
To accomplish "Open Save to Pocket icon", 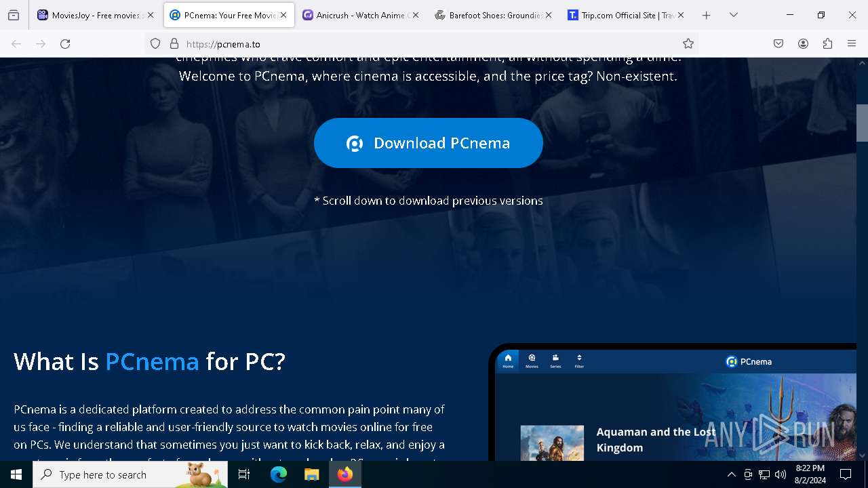I will coord(778,44).
